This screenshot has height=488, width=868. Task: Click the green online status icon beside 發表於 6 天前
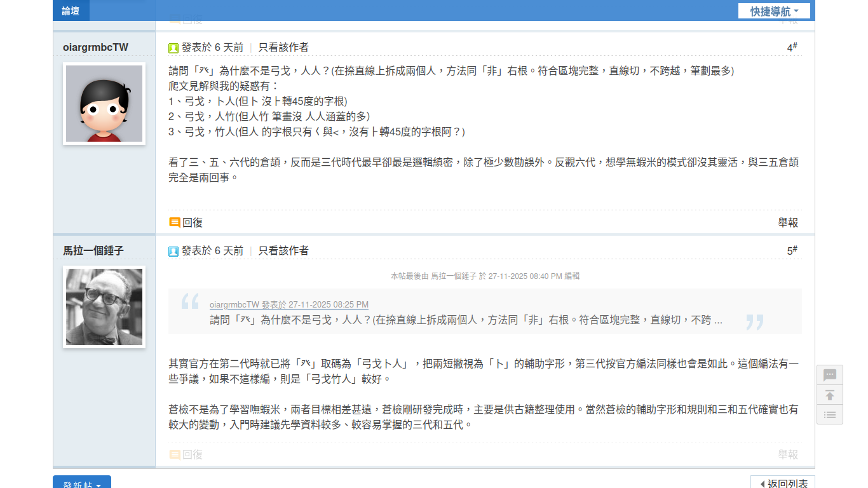tap(172, 46)
